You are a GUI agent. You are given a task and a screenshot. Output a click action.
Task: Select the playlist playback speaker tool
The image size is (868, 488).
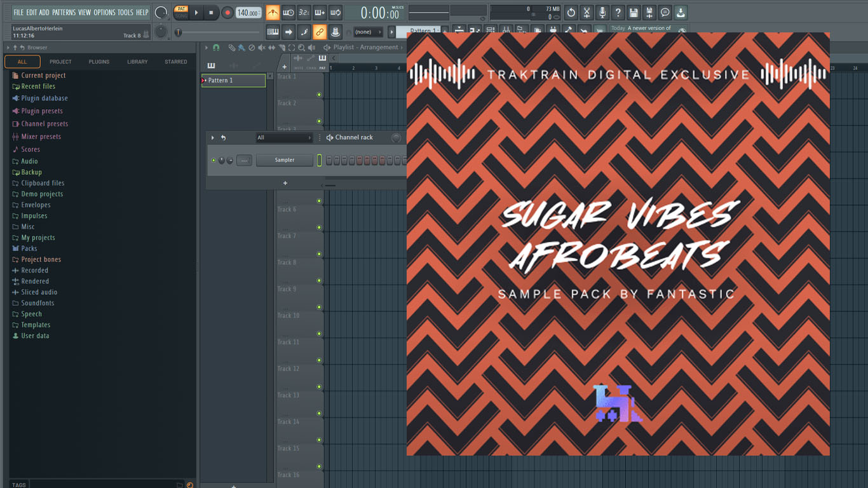(311, 48)
